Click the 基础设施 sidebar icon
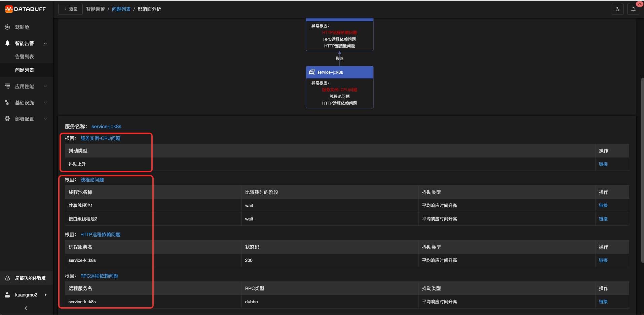This screenshot has height=315, width=644. click(7, 102)
